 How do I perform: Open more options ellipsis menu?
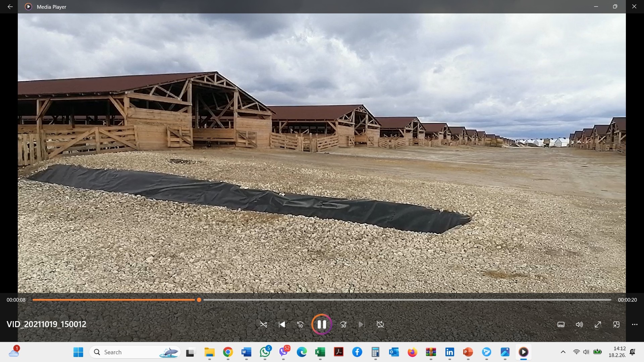635,324
